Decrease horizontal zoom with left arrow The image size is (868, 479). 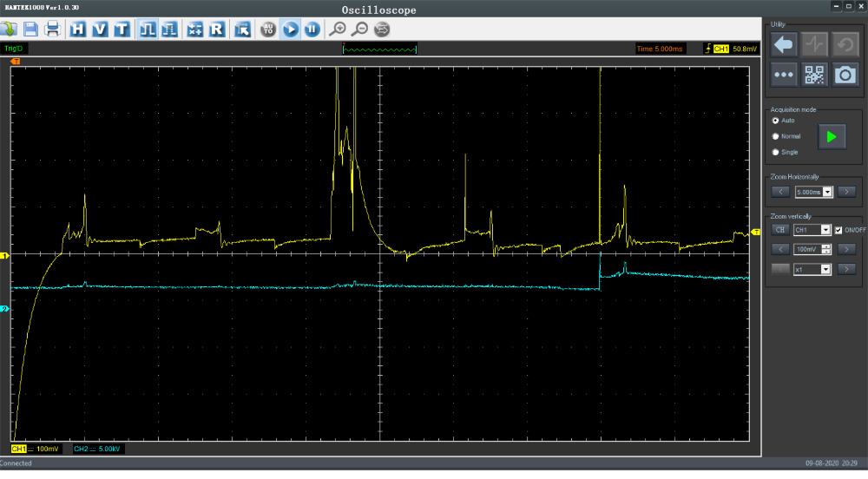click(780, 192)
